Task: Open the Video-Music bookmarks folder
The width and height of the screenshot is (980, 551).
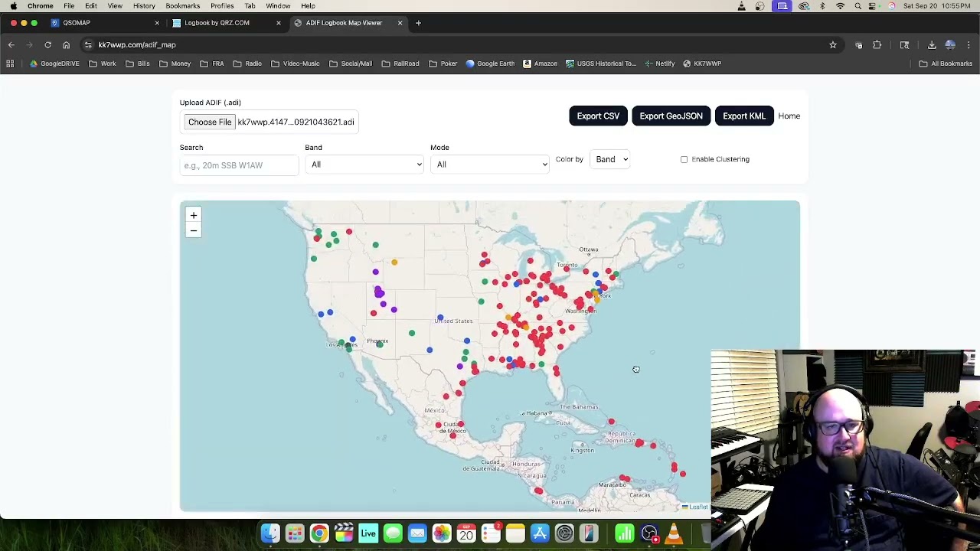Action: [x=296, y=64]
